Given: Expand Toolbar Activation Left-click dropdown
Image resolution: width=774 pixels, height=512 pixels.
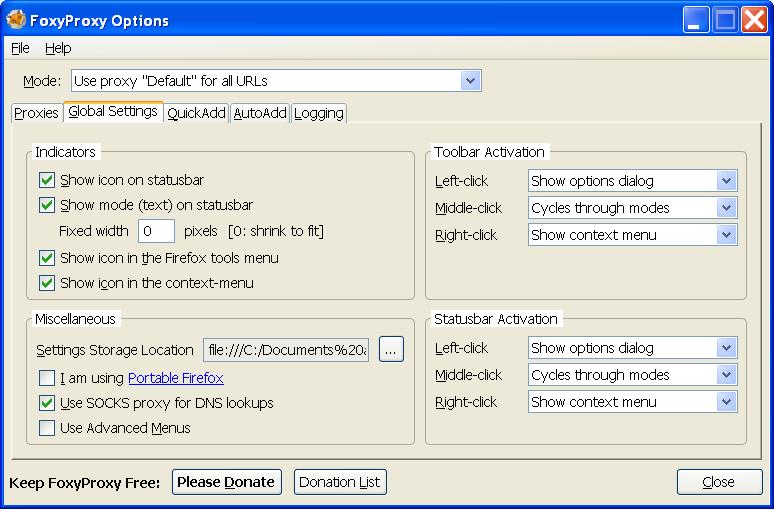Looking at the screenshot, I should click(x=633, y=181).
